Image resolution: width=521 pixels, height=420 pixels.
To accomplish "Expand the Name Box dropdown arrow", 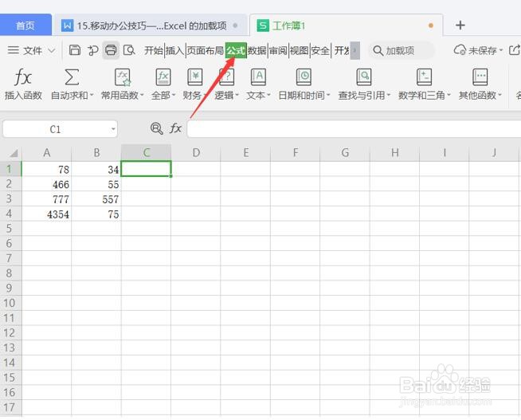I will (113, 129).
